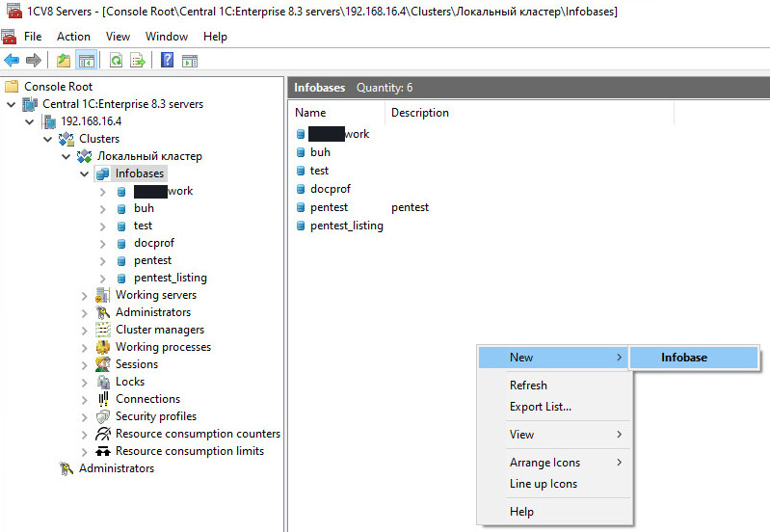This screenshot has width=770, height=532.
Task: Click the Back arrow toolbar icon
Action: tap(12, 61)
